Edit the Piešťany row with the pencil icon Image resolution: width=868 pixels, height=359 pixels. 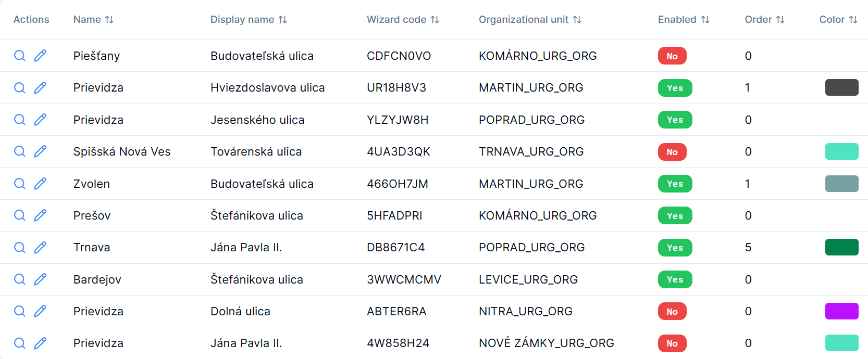click(x=40, y=56)
